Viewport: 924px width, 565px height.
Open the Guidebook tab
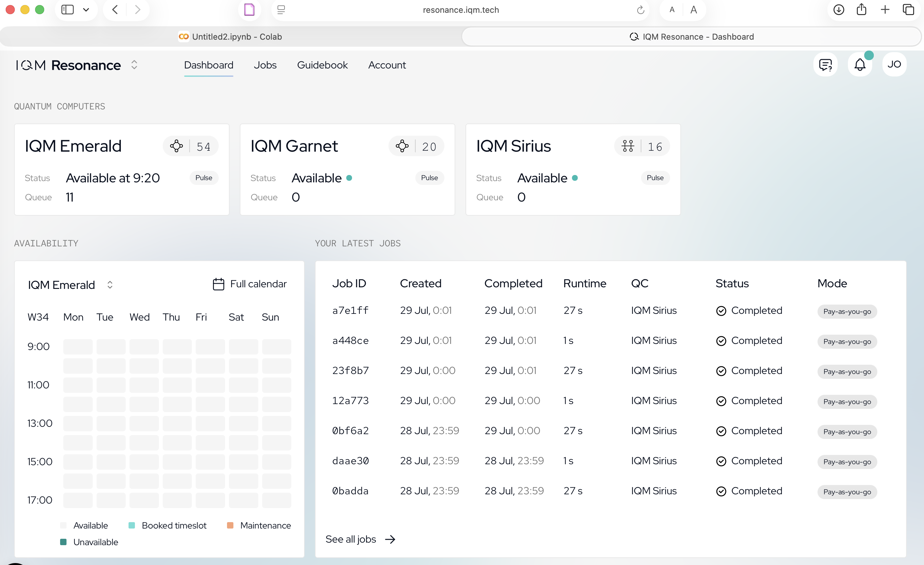(323, 65)
